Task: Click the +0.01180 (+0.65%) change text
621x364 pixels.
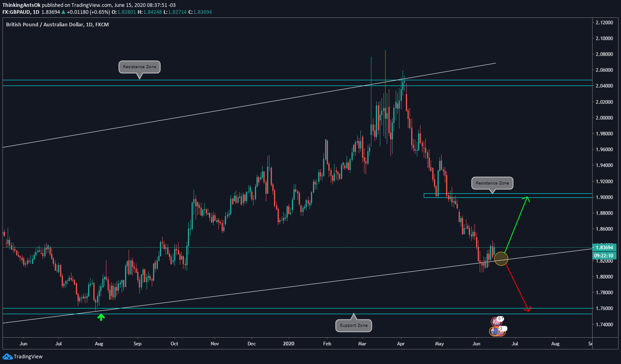Action: pyautogui.click(x=88, y=12)
